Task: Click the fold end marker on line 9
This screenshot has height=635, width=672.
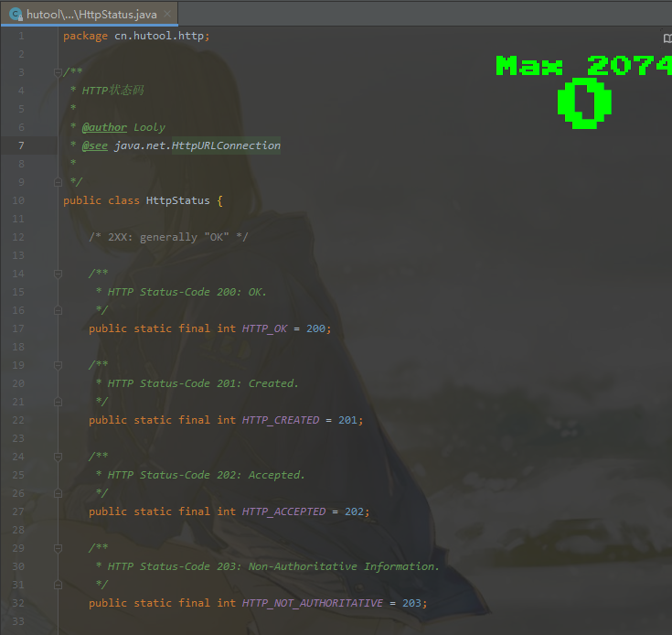Action: [58, 182]
